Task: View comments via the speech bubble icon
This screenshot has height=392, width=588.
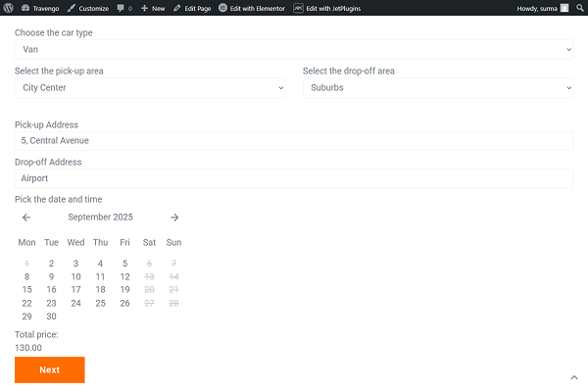Action: [x=124, y=8]
